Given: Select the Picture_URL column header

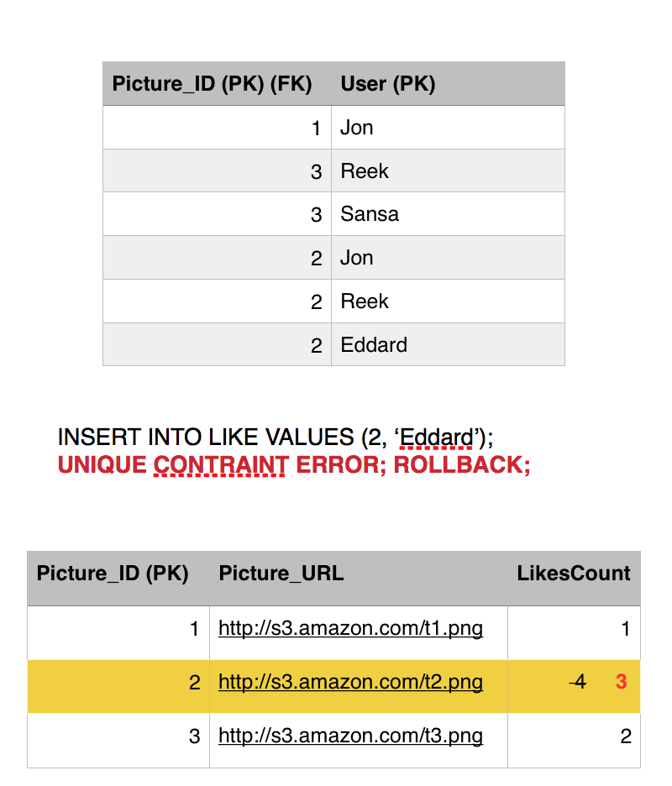Looking at the screenshot, I should click(x=281, y=574).
